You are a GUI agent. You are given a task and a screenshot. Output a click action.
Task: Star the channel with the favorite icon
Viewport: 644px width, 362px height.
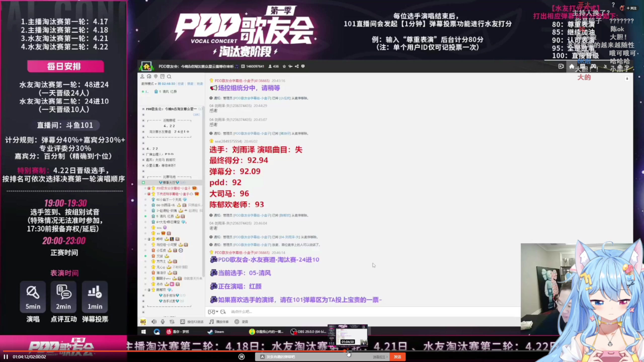(284, 66)
